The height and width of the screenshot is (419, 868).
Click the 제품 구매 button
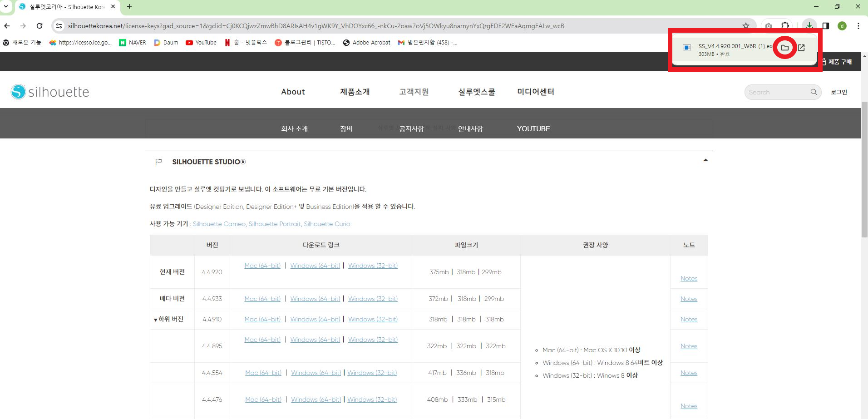point(837,62)
